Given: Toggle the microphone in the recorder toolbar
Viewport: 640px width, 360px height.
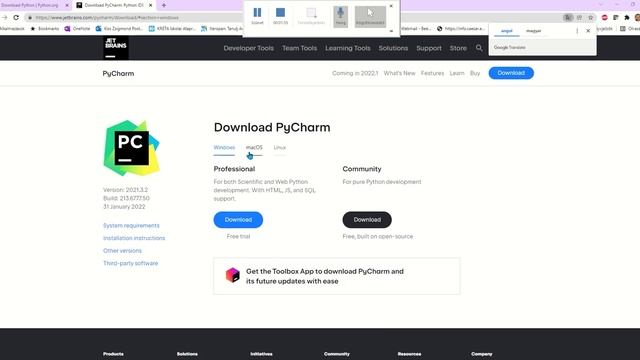Looking at the screenshot, I should [341, 16].
